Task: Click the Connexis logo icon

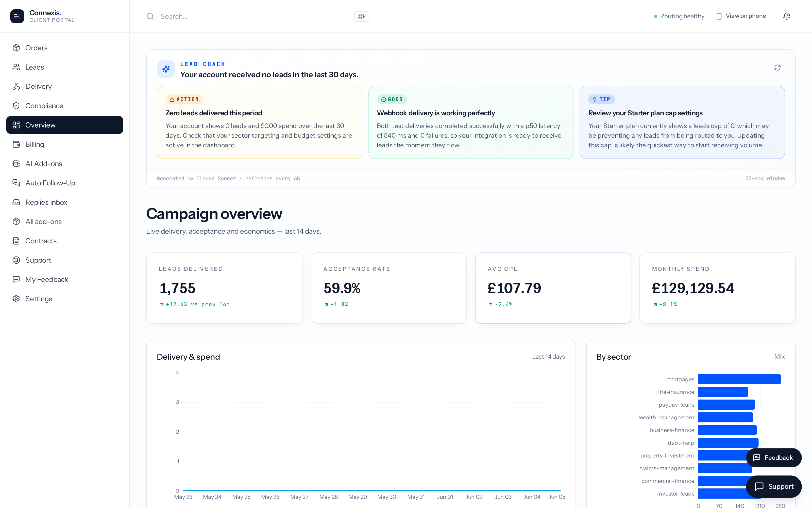Action: tap(17, 16)
